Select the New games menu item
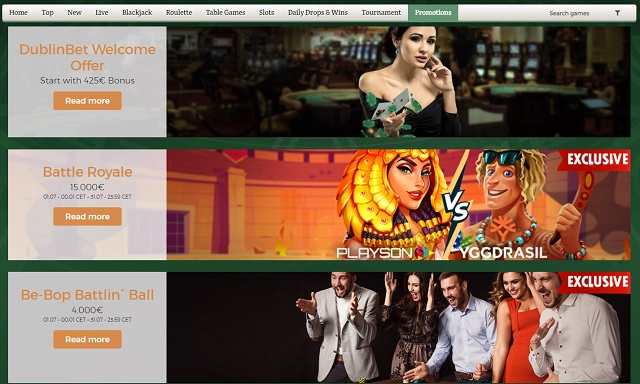The image size is (640, 384). [74, 13]
